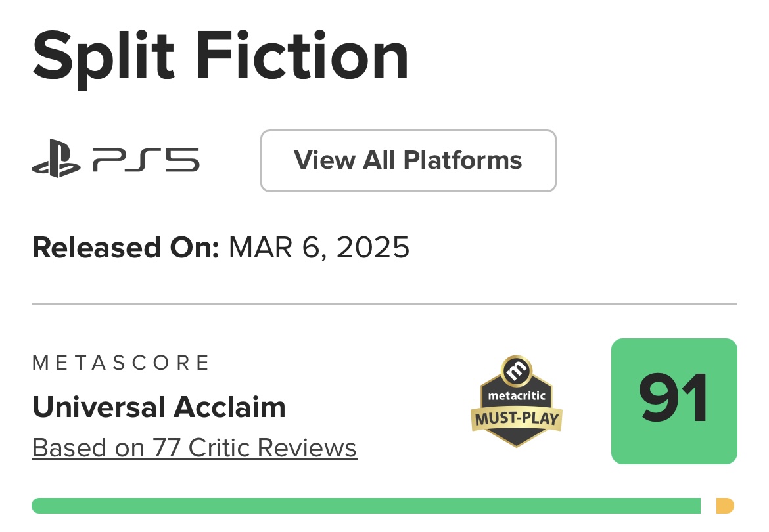
Task: Click the green segment of the score bar
Action: pos(366,506)
